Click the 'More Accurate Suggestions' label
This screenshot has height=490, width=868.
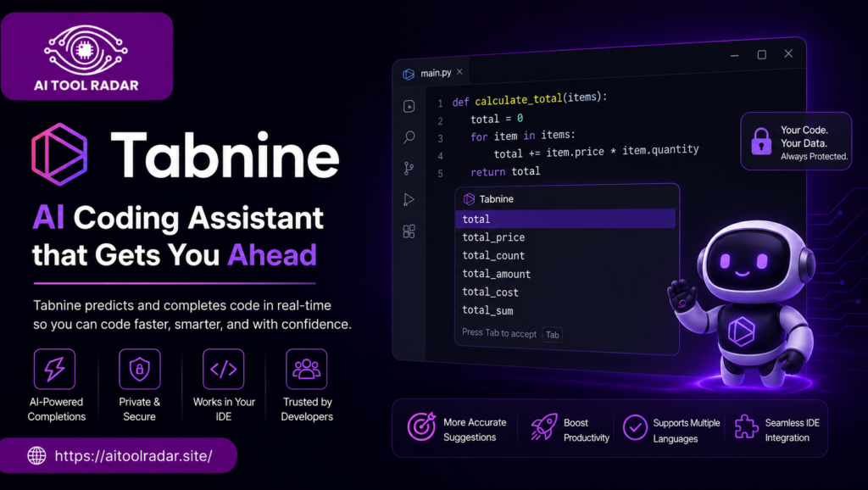475,430
